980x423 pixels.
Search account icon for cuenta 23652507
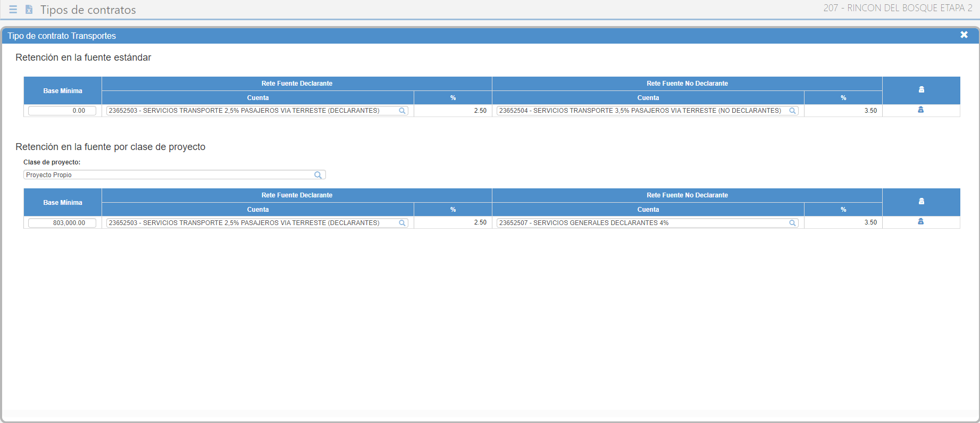tap(792, 223)
